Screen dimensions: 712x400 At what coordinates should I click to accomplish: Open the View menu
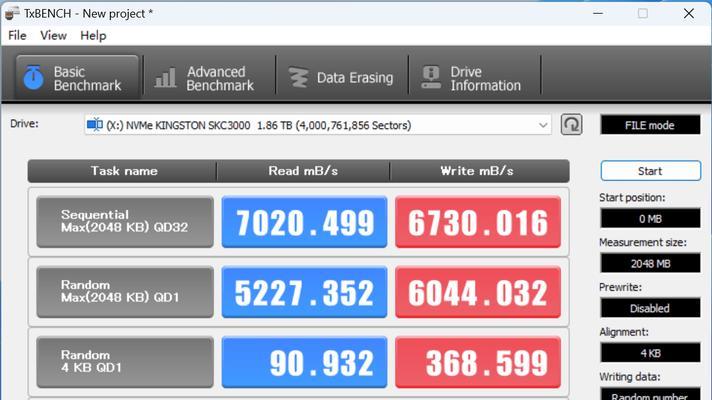click(x=53, y=35)
